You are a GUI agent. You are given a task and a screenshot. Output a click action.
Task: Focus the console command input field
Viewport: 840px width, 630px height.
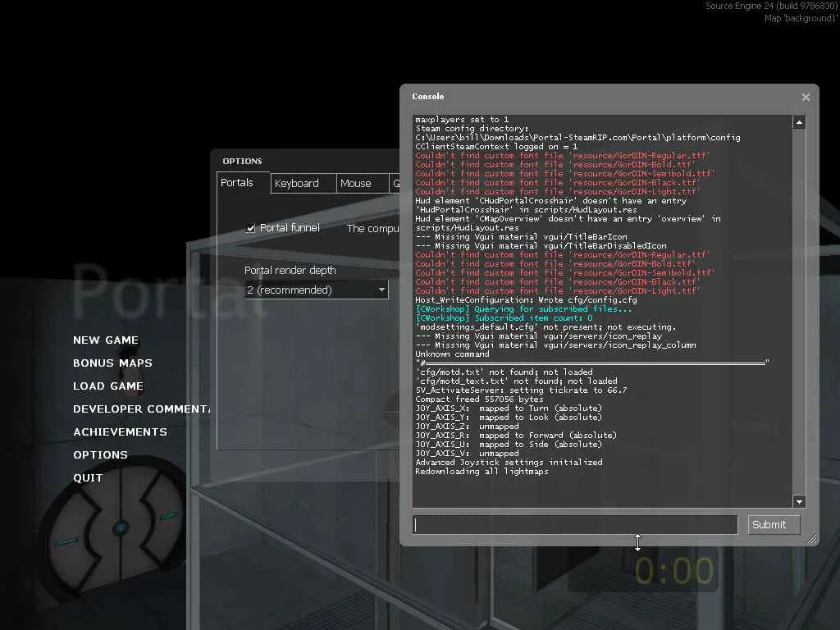tap(575, 524)
